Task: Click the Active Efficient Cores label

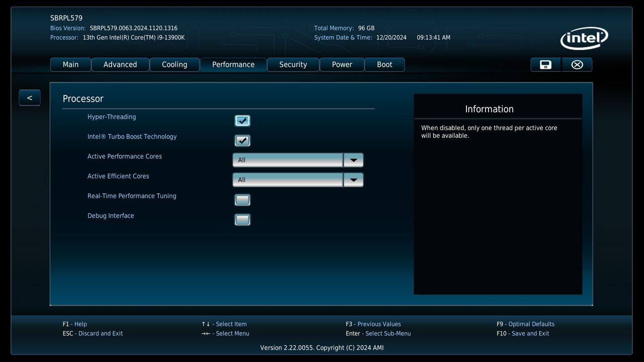Action: coord(118,176)
